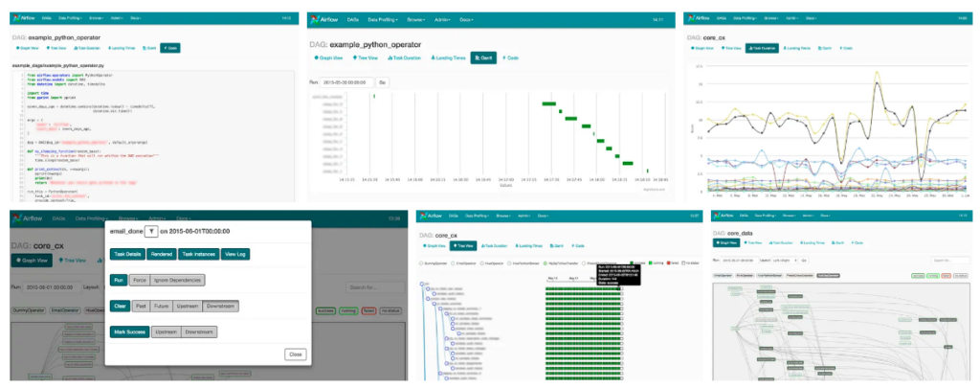The height and width of the screenshot is (388, 980).
Task: Click the Run date field in core_data panel
Action: (x=738, y=261)
